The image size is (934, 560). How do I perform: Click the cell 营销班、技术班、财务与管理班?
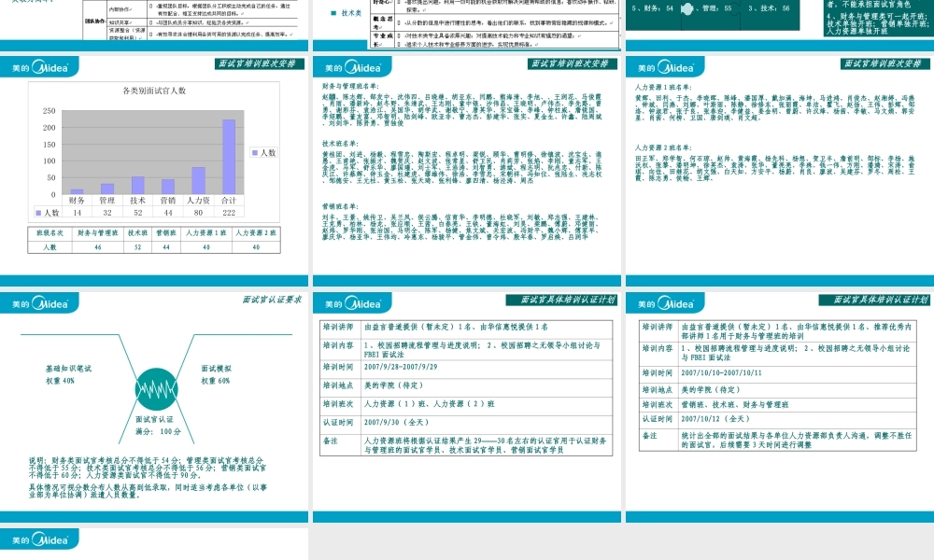tap(735, 405)
